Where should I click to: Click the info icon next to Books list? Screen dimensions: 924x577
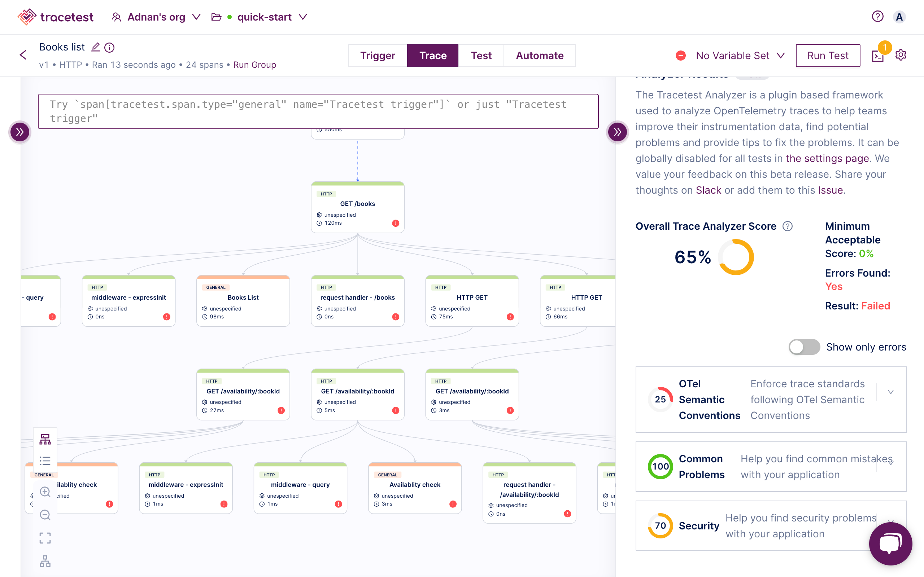[110, 47]
